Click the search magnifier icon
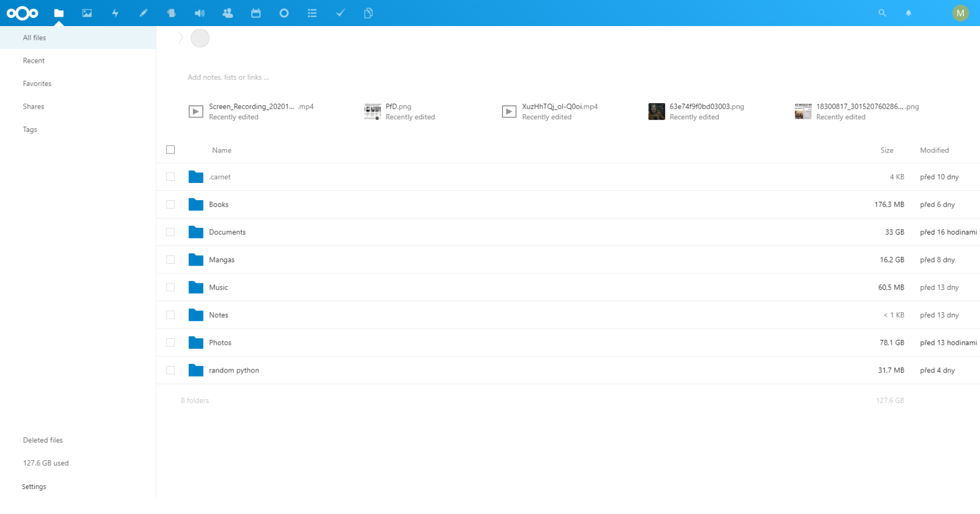Viewport: 980px width, 514px height. pyautogui.click(x=882, y=13)
